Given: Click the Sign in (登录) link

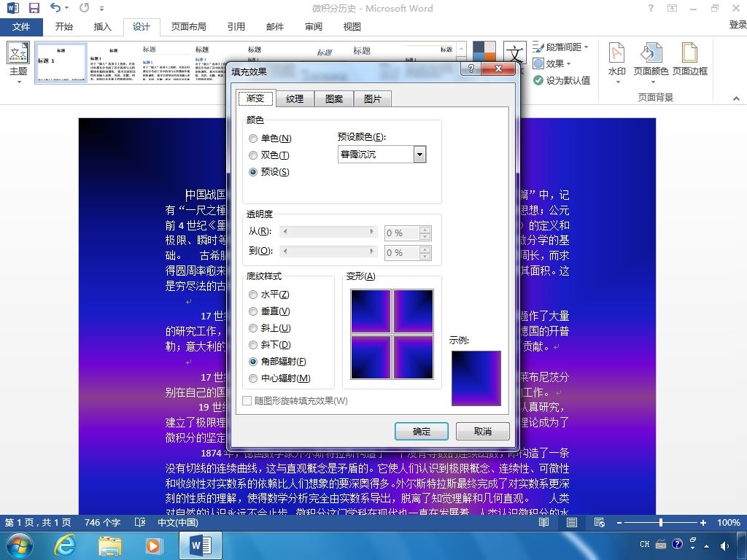Looking at the screenshot, I should [738, 25].
